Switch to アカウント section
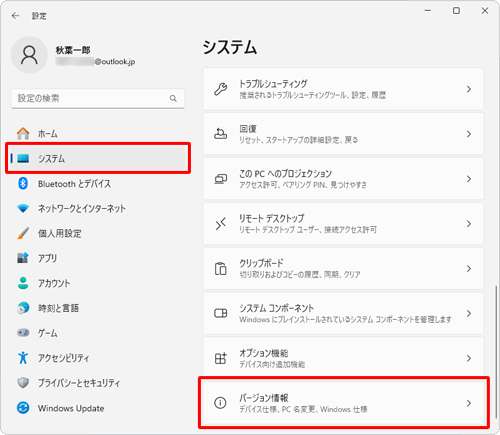This screenshot has width=500, height=435. (54, 283)
